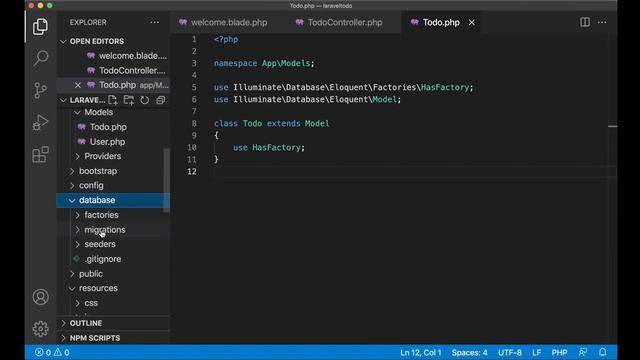Split the editor to the right

pyautogui.click(x=585, y=22)
